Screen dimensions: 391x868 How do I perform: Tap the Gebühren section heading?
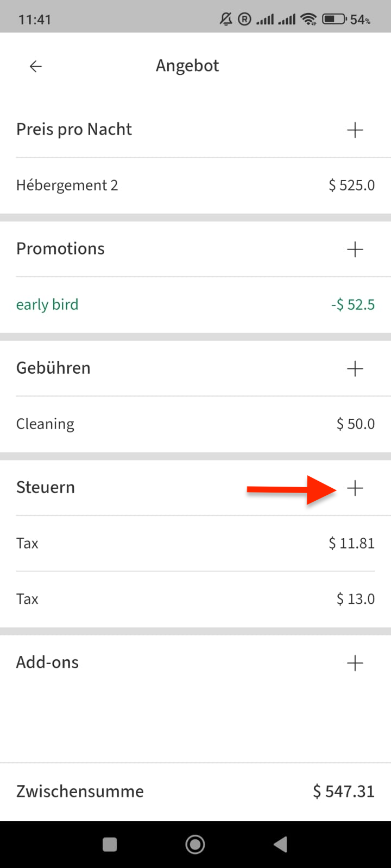(54, 368)
